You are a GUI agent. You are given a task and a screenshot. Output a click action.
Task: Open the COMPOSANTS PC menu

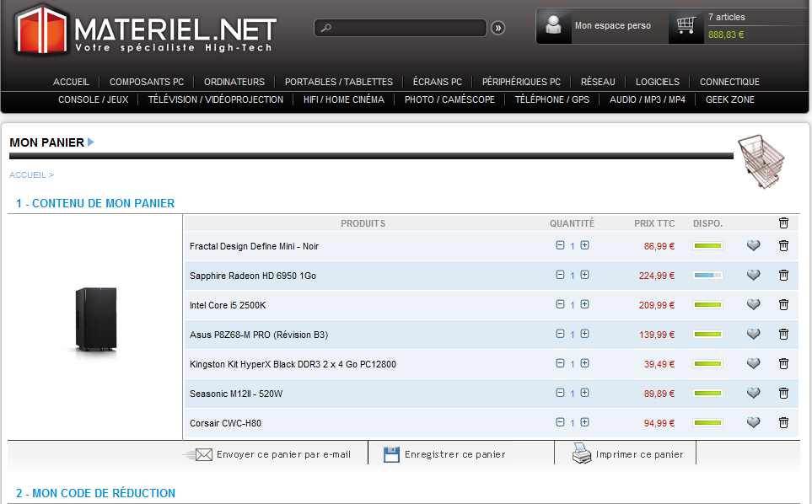click(147, 82)
